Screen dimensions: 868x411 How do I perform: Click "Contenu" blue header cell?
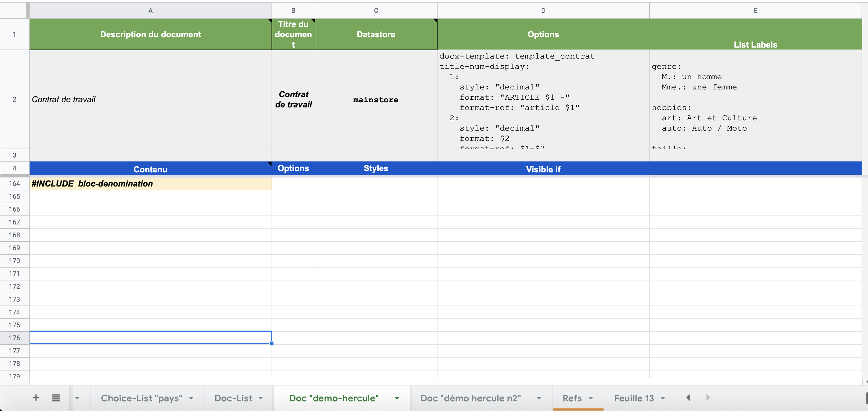click(151, 169)
